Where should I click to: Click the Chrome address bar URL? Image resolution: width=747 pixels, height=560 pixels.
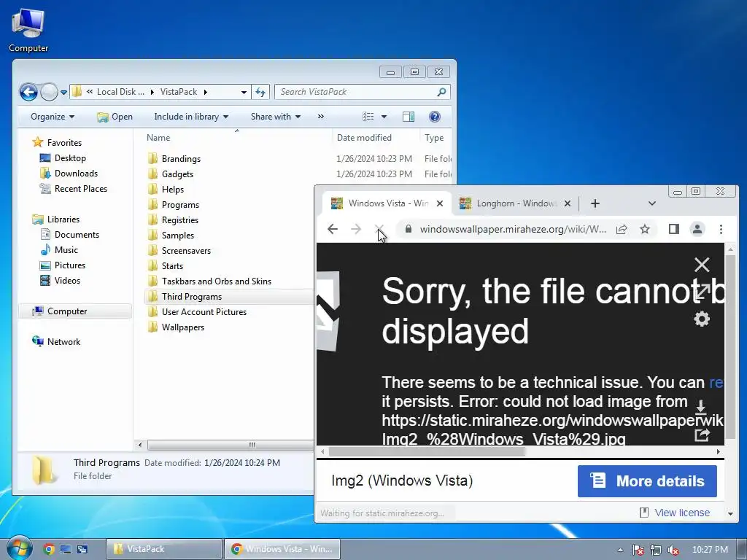513,229
